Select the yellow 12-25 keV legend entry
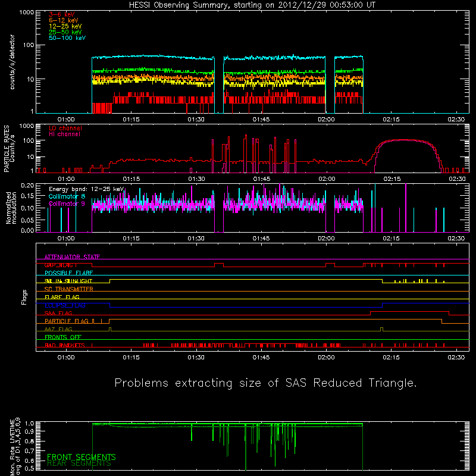 click(65, 26)
